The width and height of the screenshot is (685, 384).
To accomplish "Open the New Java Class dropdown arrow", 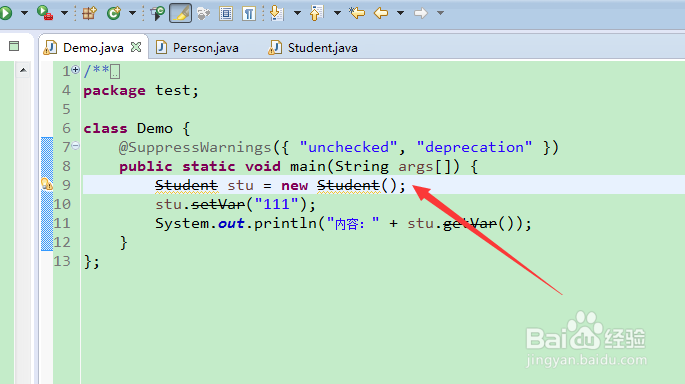I will pos(132,13).
